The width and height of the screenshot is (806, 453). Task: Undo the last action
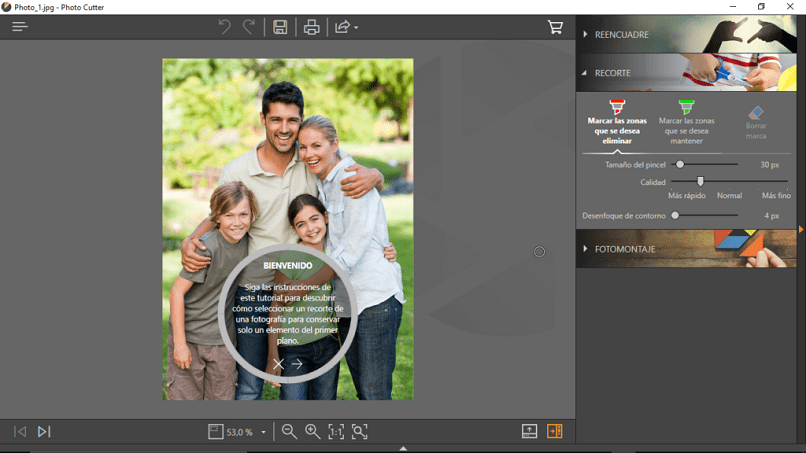[x=224, y=27]
